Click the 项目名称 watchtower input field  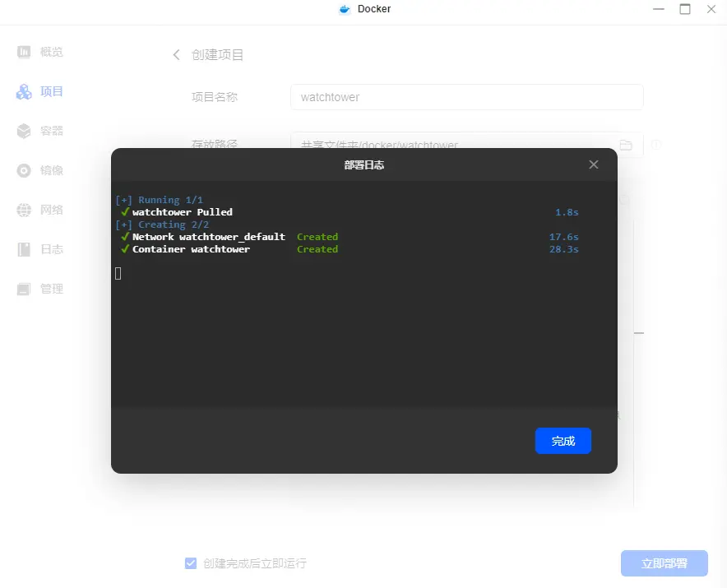[466, 97]
